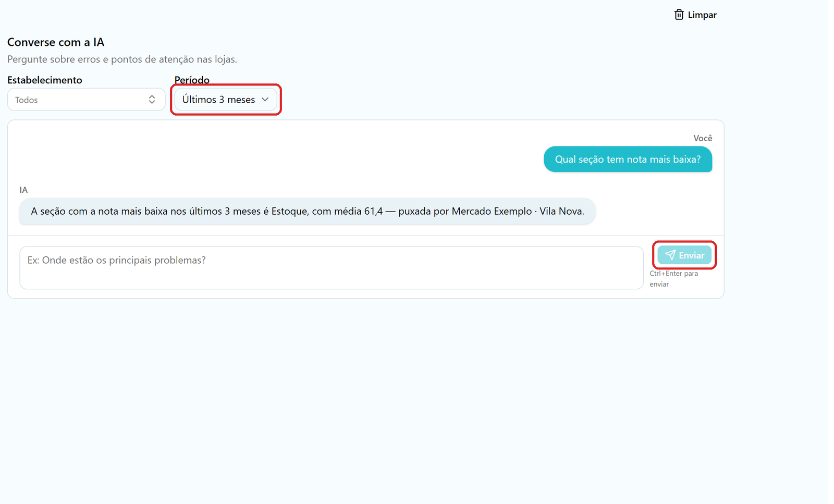Image resolution: width=834 pixels, height=504 pixels.
Task: Click the Enviar button
Action: [684, 255]
